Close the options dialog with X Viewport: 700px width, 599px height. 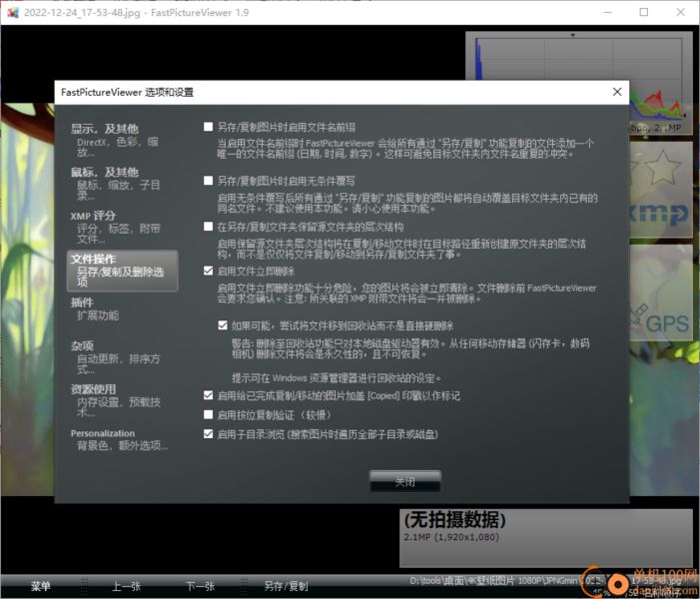(617, 92)
